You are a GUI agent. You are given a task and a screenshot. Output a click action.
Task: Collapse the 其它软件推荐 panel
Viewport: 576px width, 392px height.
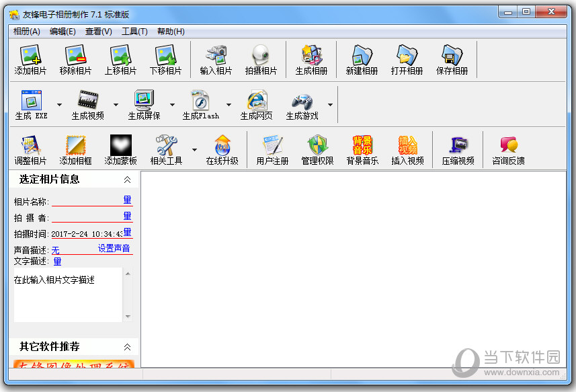(x=127, y=347)
